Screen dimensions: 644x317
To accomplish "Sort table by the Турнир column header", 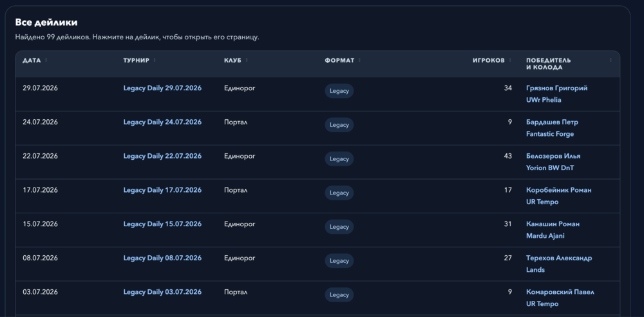I will pyautogui.click(x=139, y=61).
